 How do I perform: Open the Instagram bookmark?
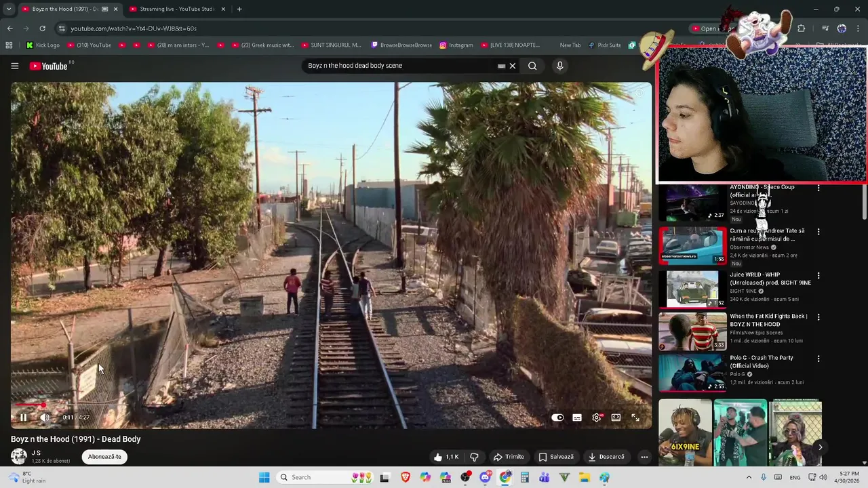coord(456,45)
